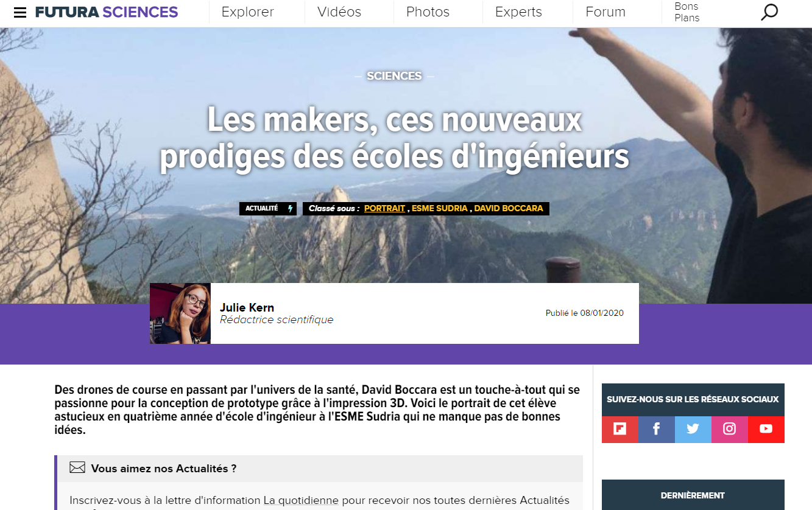Open Futura's Flipboard social icon
The image size is (812, 510).
[x=620, y=429]
